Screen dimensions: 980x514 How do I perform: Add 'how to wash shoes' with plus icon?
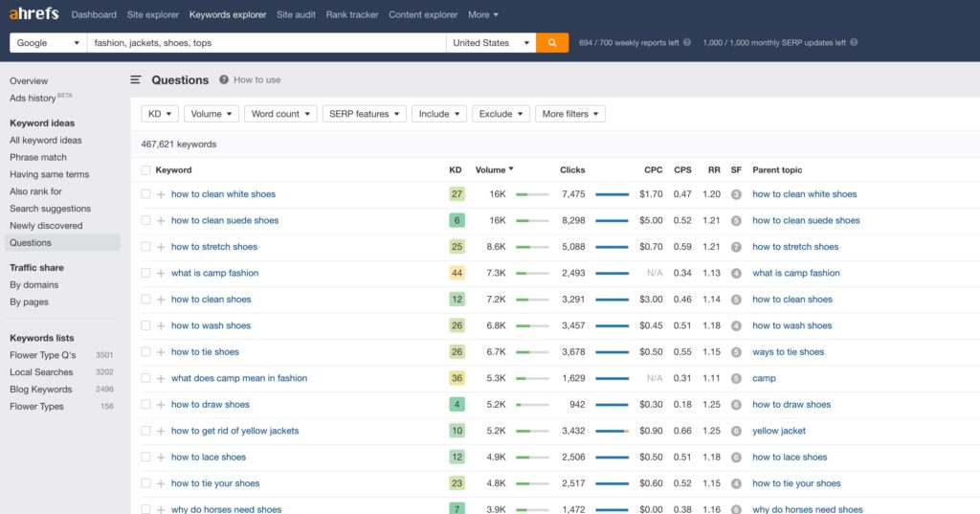161,325
